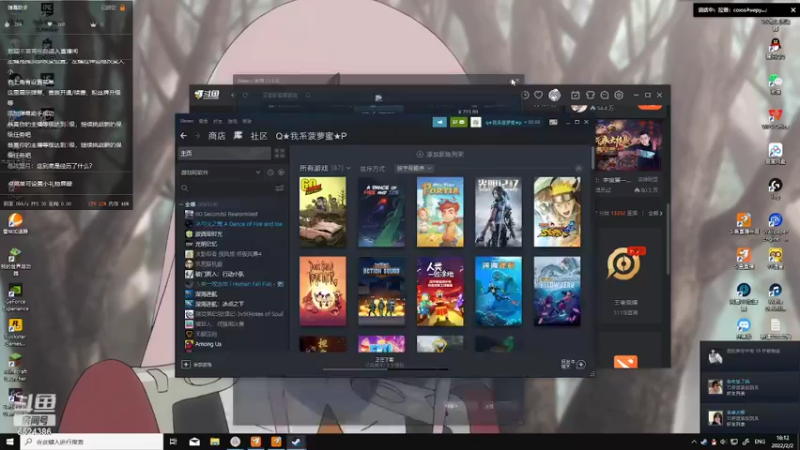Open the Q★我系菠萝蜜★P profile tab
Screen dimensions: 800x450
click(x=311, y=136)
